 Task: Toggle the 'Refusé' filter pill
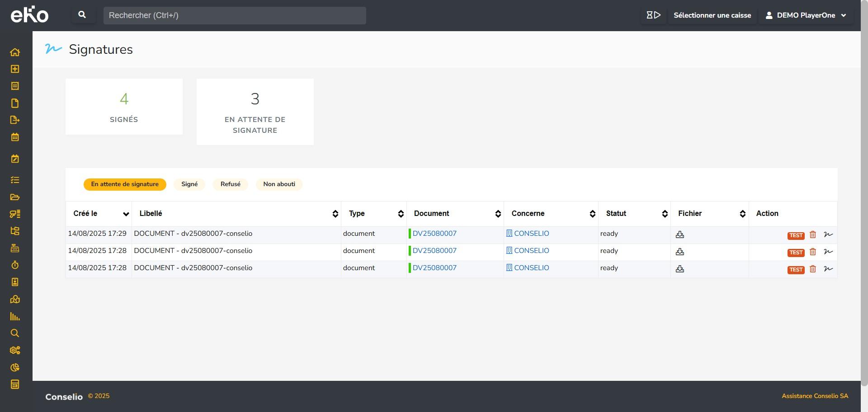[230, 184]
